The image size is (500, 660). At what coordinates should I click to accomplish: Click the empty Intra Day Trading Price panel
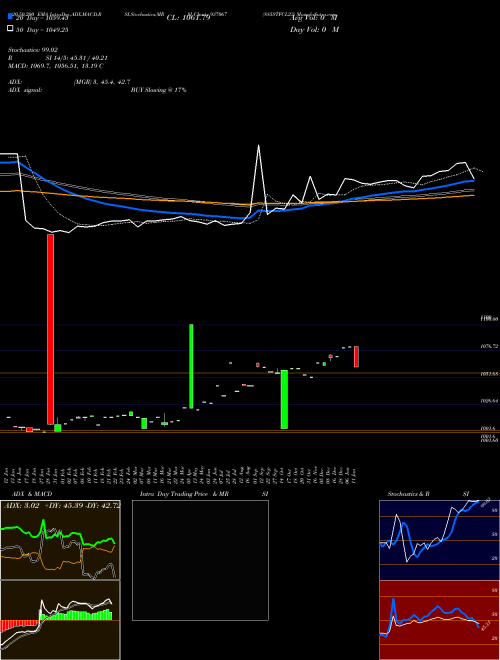pyautogui.click(x=200, y=560)
